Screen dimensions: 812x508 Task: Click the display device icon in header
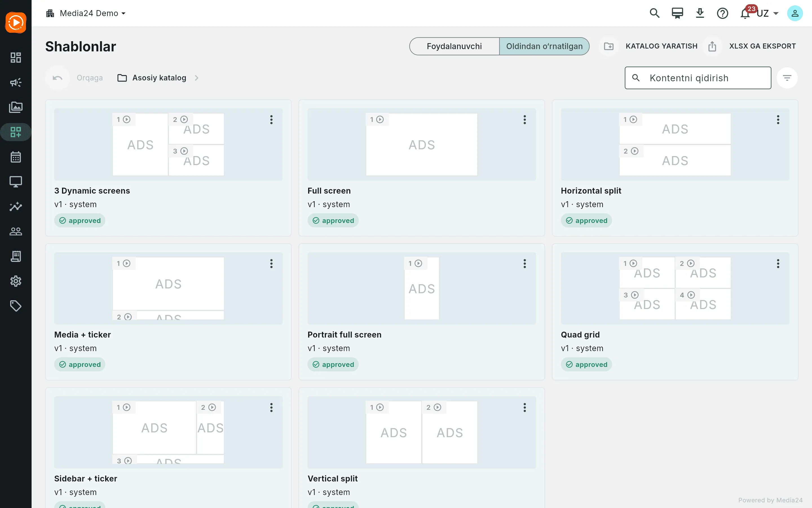[677, 14]
